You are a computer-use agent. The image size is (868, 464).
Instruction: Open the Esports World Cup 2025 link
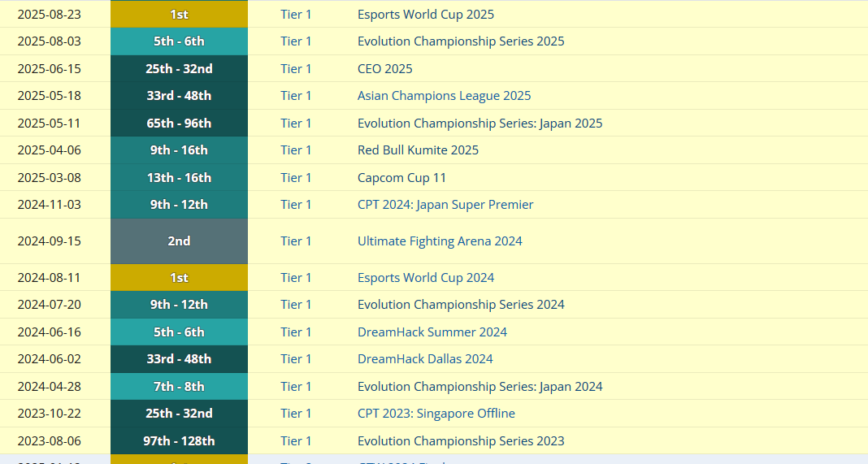pos(426,15)
